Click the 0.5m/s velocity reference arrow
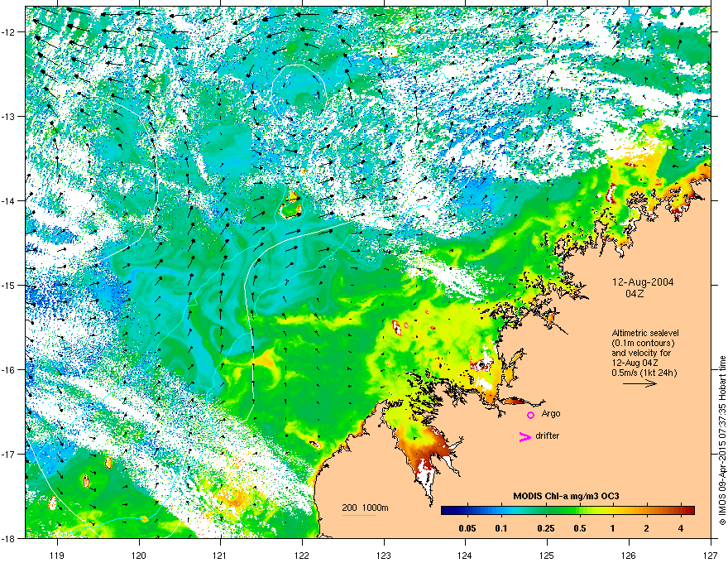The height and width of the screenshot is (563, 728). (x=639, y=383)
